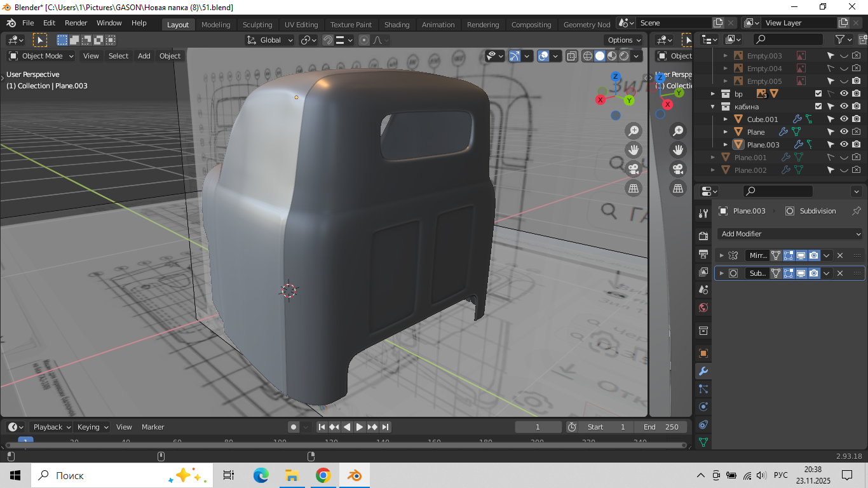Image resolution: width=868 pixels, height=488 pixels.
Task: Switch to the Sculpting workspace tab
Action: click(257, 25)
